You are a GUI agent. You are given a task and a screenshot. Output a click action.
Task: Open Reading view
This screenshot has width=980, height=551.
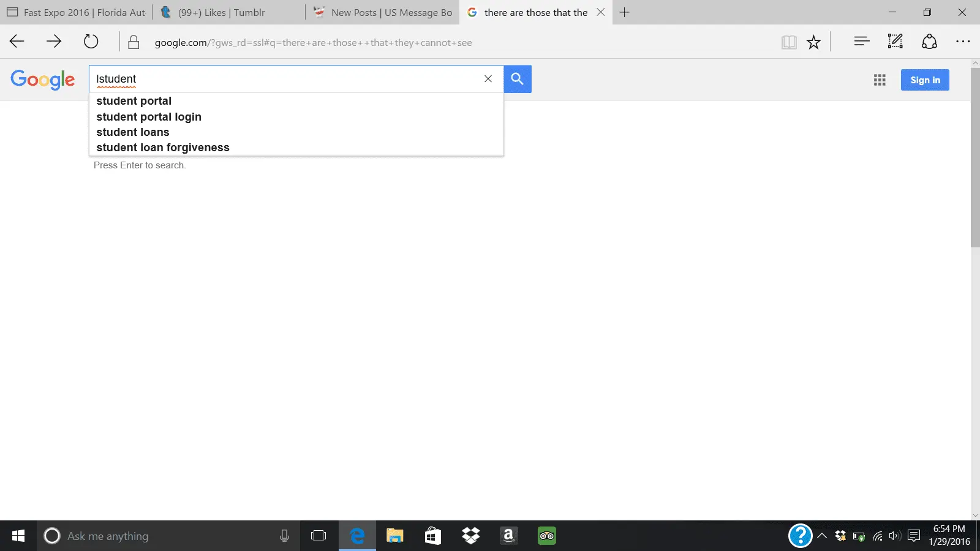tap(789, 42)
